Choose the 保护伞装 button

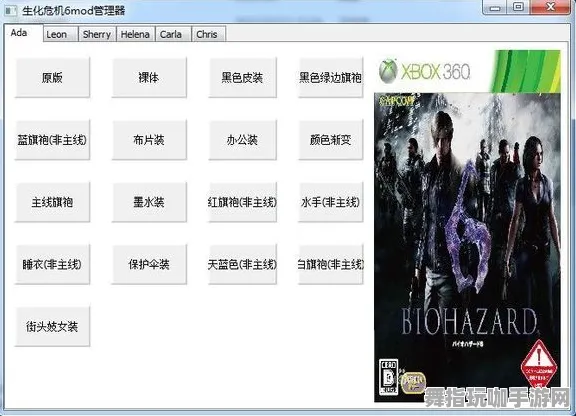(149, 264)
